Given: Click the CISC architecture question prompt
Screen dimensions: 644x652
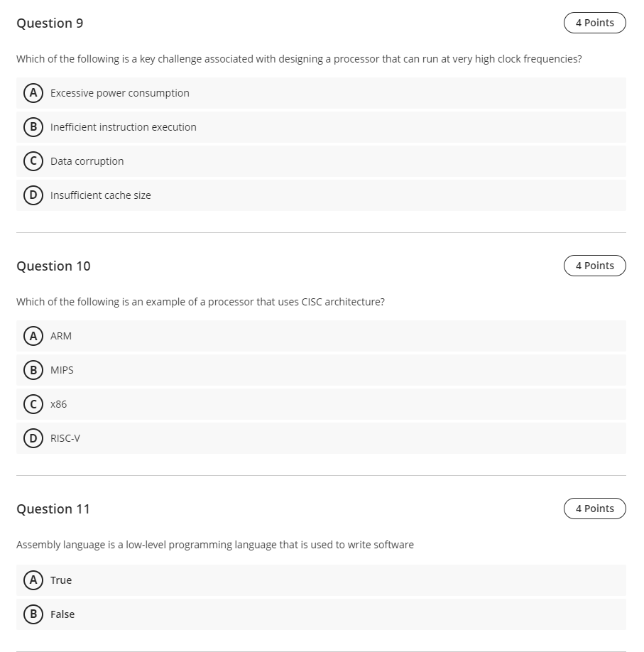Looking at the screenshot, I should coord(200,302).
